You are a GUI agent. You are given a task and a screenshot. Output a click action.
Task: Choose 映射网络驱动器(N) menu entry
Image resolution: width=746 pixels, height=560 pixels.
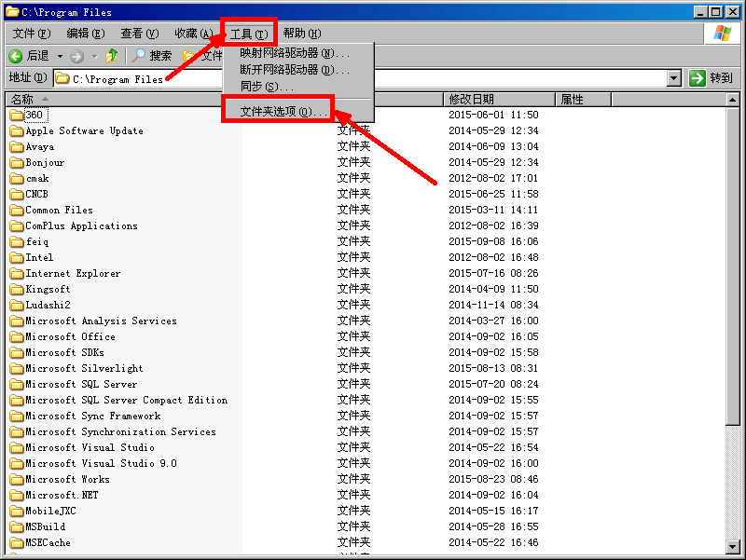click(298, 53)
